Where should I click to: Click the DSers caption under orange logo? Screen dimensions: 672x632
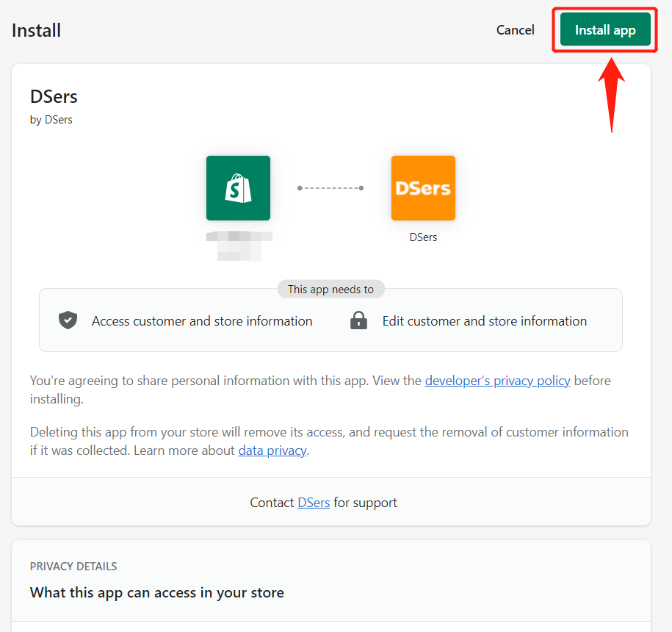tap(423, 237)
